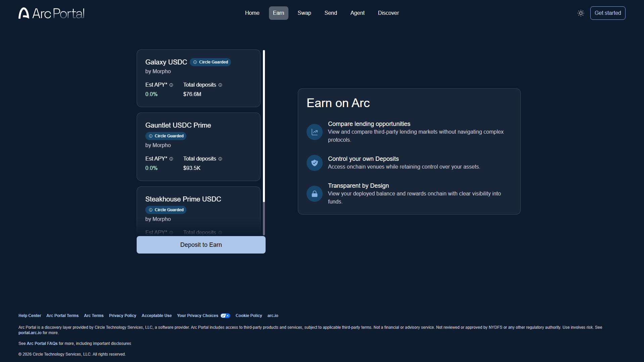The image size is (644, 362).
Task: Open the arc.io footer link
Action: (273, 316)
